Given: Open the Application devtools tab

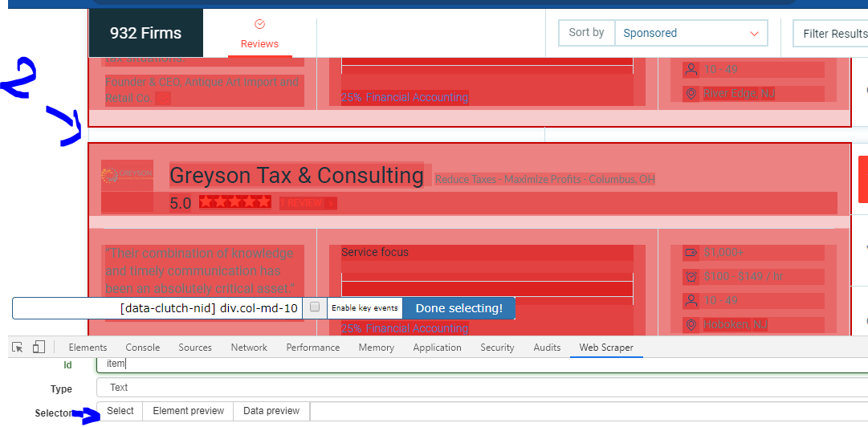Looking at the screenshot, I should (x=438, y=348).
